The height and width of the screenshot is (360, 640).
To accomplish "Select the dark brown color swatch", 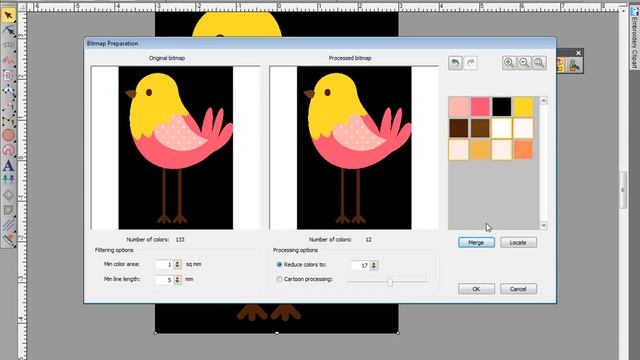I will pyautogui.click(x=459, y=128).
